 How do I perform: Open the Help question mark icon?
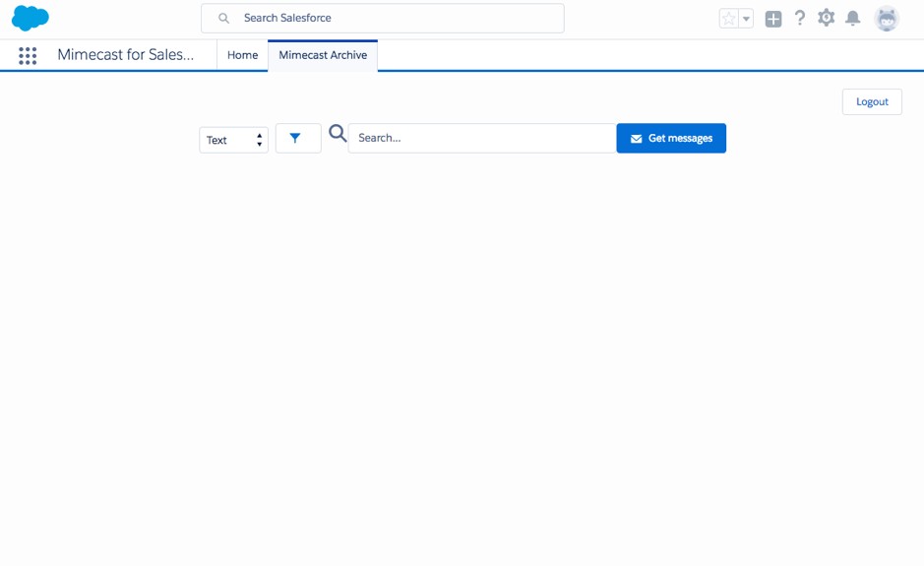pyautogui.click(x=800, y=19)
